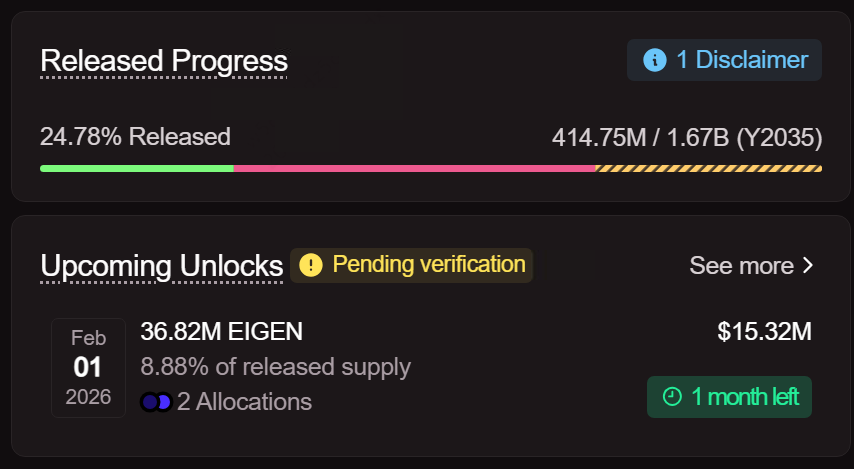Click the Pending verification label
This screenshot has height=469, width=854.
point(428,265)
